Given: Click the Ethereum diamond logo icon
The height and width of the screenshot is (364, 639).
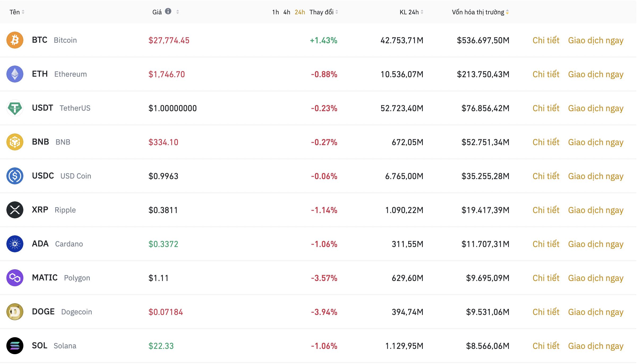Looking at the screenshot, I should (15, 74).
